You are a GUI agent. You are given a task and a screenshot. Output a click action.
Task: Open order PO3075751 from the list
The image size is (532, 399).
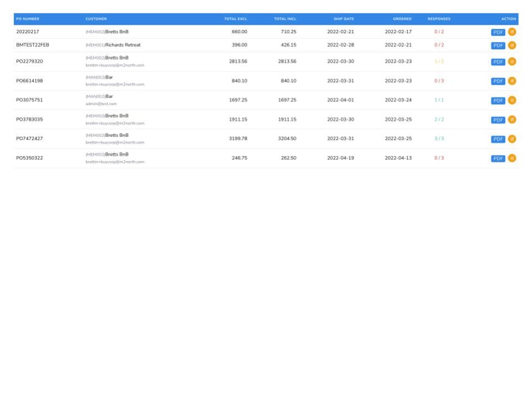(29, 100)
